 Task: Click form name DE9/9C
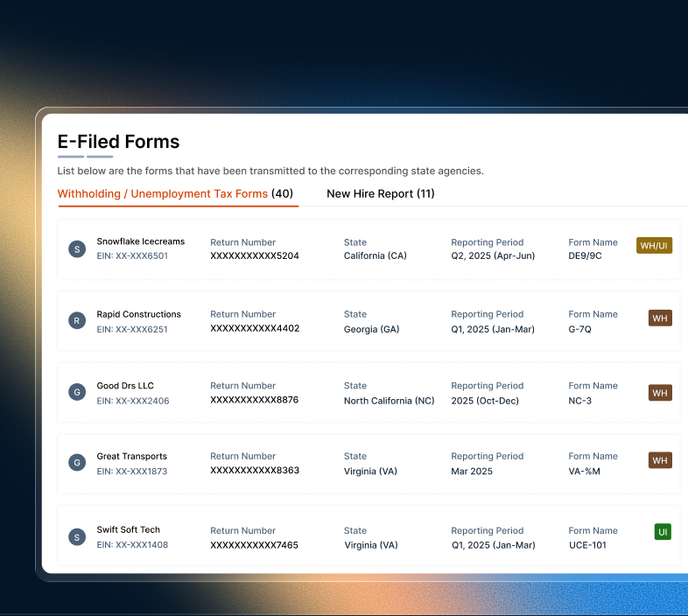pos(585,256)
